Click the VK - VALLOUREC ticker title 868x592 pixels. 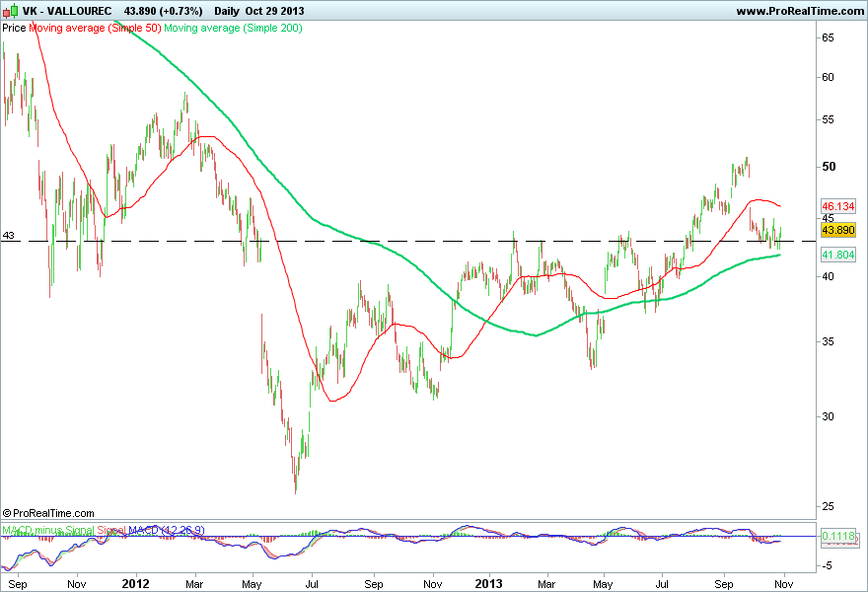tap(67, 11)
